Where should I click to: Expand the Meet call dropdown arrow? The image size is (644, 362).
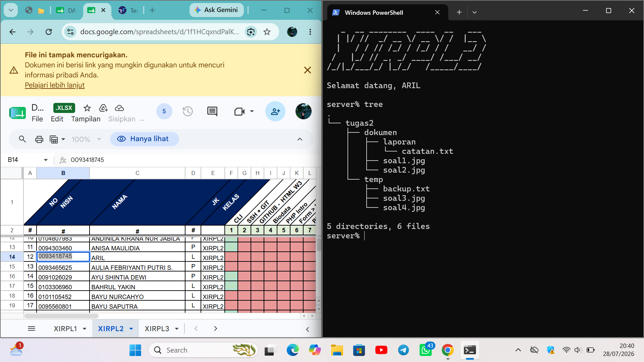(x=252, y=111)
